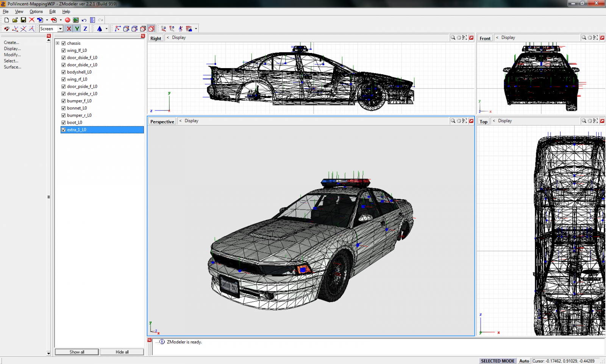Click the Save file icon

pos(23,20)
